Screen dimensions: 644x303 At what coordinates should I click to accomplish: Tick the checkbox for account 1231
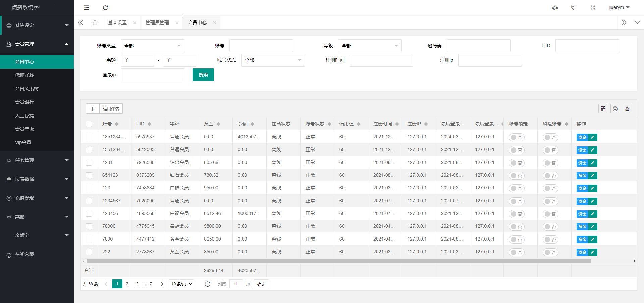click(89, 163)
